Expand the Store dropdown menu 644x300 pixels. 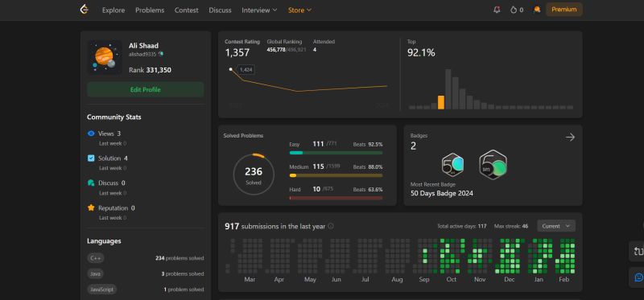(299, 10)
